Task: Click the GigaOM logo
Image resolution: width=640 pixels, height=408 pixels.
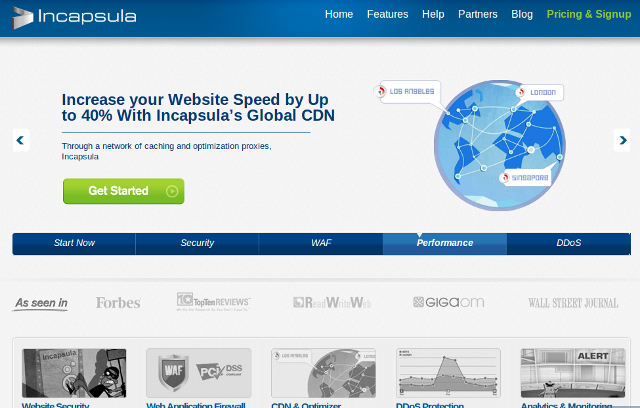Action: 447,302
